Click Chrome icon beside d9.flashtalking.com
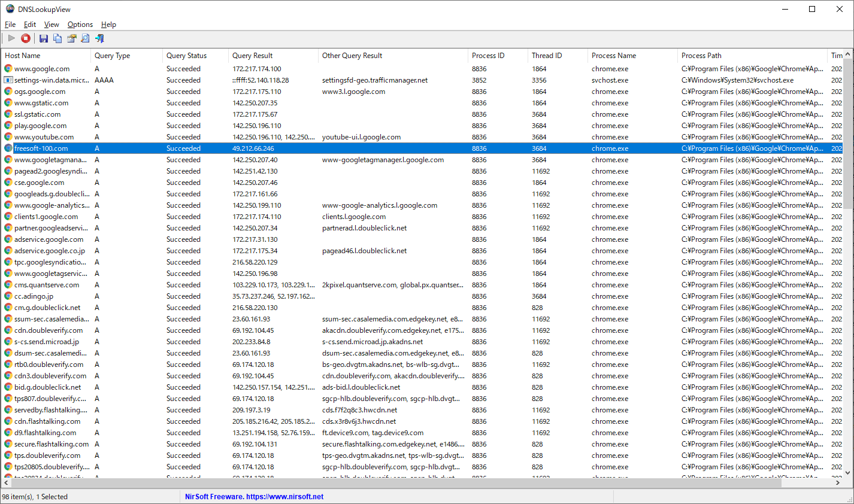 8,433
